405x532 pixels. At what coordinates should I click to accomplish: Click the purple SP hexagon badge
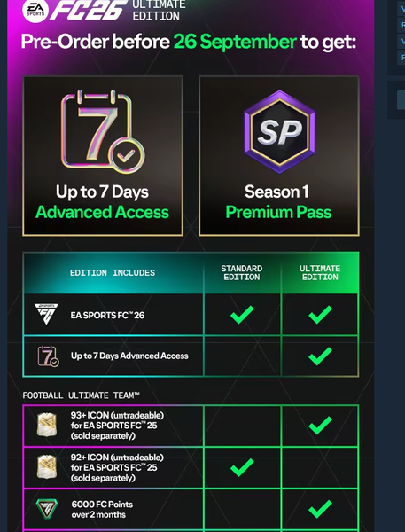pyautogui.click(x=279, y=131)
